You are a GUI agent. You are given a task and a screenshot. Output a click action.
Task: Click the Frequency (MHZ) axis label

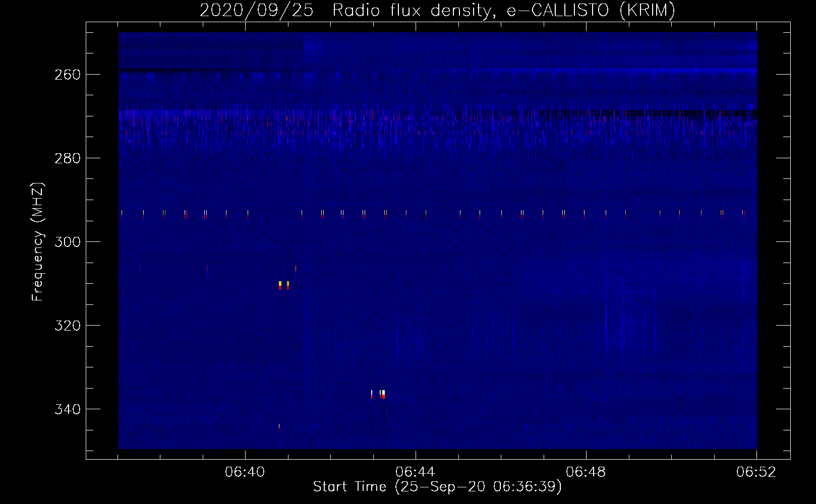[x=38, y=242]
